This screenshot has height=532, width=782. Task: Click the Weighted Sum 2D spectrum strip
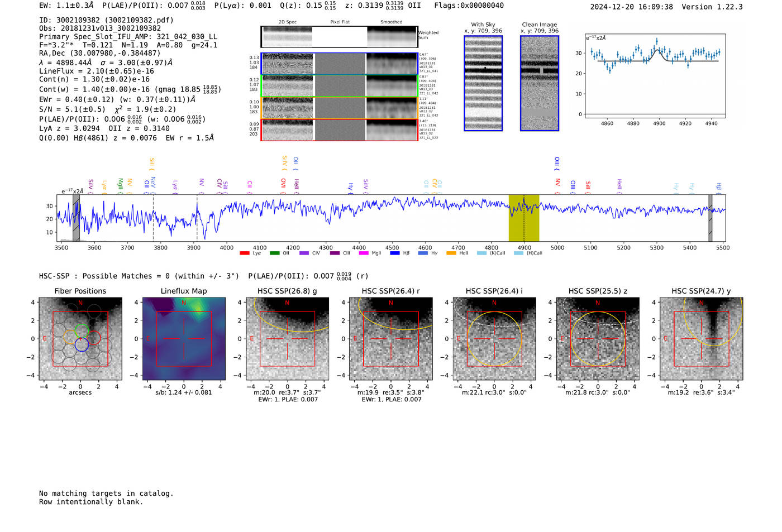coord(339,37)
